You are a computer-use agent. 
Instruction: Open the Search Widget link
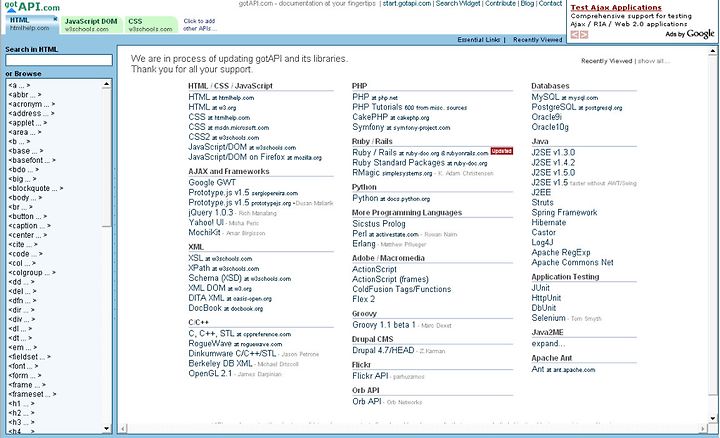click(x=458, y=3)
